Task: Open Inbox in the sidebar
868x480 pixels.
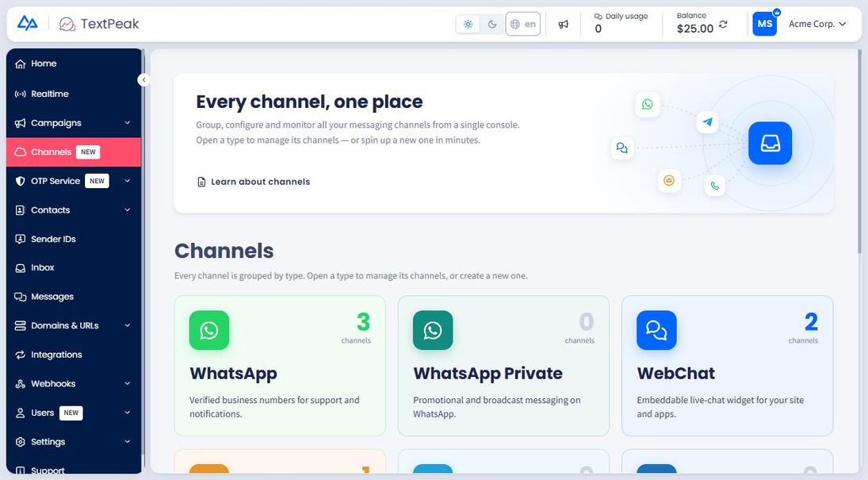Action: pos(74,267)
